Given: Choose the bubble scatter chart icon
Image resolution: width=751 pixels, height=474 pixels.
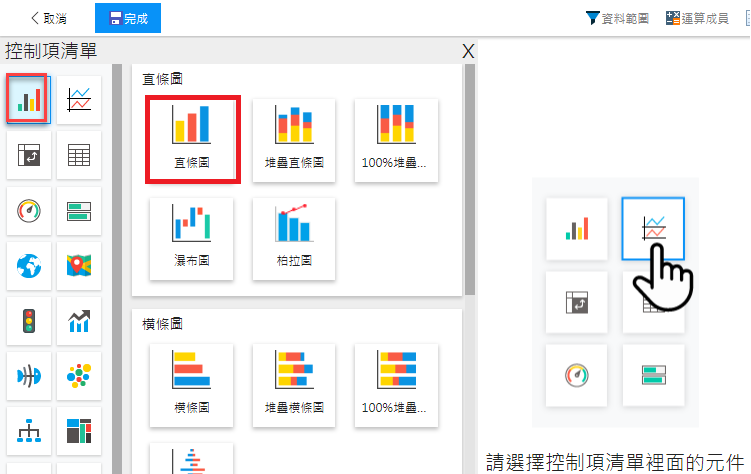Looking at the screenshot, I should pyautogui.click(x=79, y=376).
